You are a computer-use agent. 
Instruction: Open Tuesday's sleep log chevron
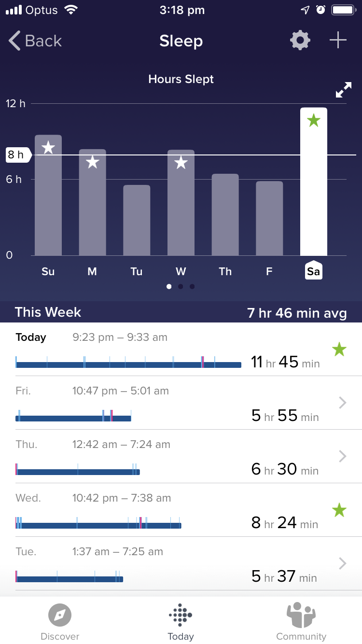[x=342, y=563]
